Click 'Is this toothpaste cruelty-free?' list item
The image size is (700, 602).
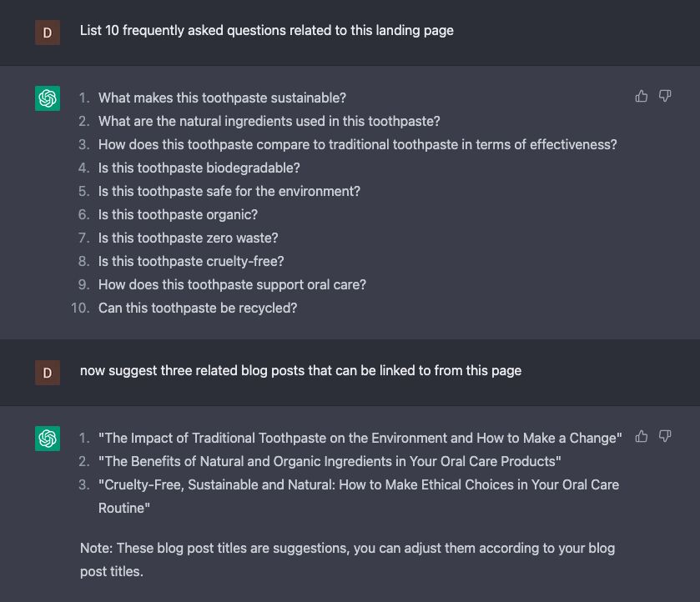click(191, 261)
